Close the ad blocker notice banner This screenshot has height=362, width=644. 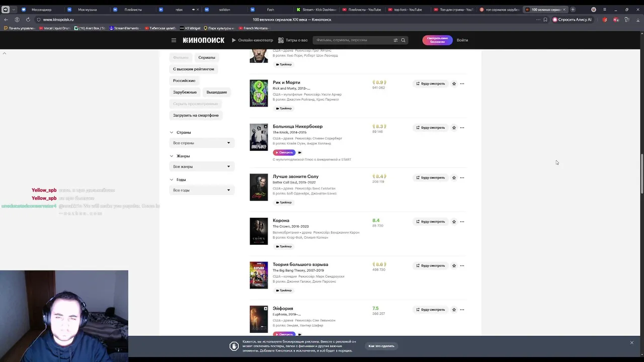[632, 343]
